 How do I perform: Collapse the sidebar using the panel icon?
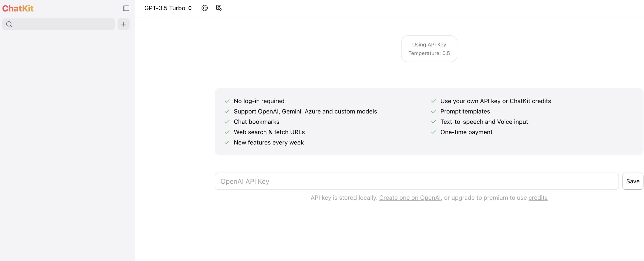click(126, 8)
